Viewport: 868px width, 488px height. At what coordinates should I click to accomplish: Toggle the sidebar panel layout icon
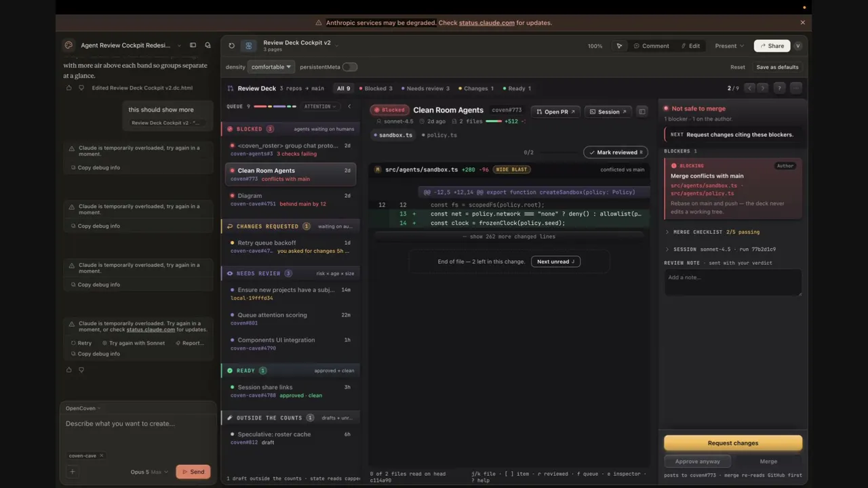point(193,45)
